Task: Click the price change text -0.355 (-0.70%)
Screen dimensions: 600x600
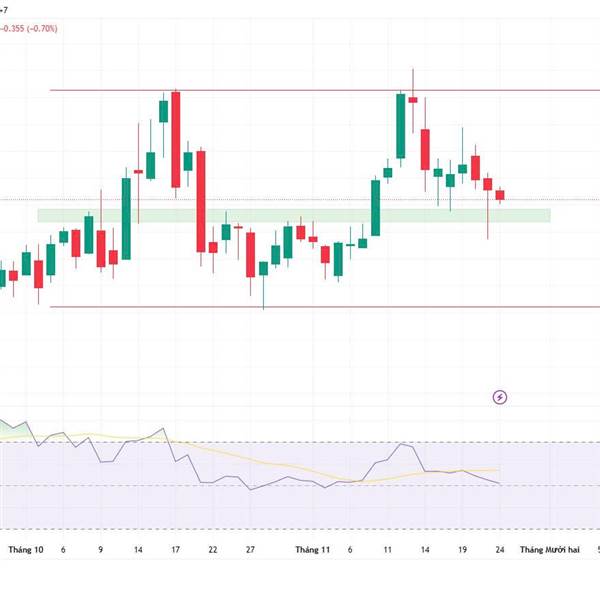Action: point(29,29)
